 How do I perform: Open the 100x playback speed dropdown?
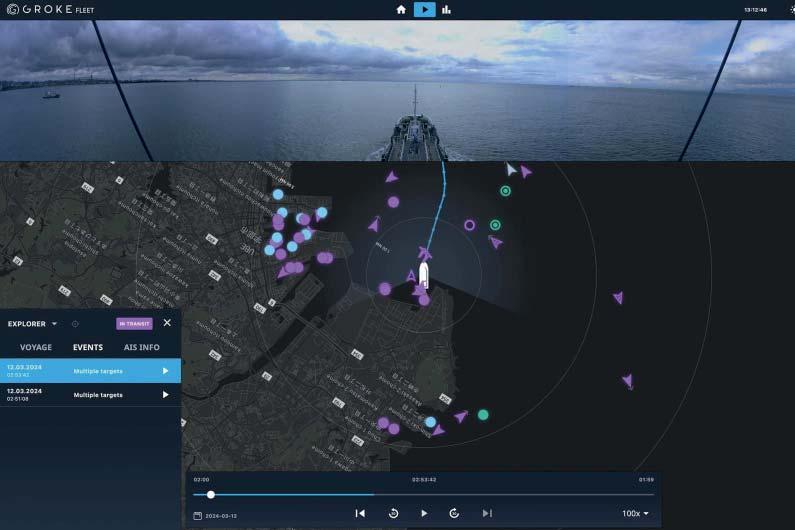[635, 513]
